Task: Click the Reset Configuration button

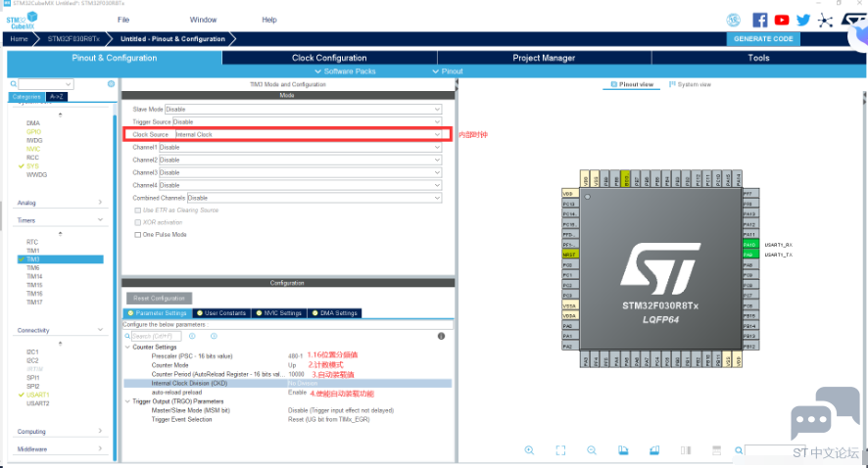Action: click(x=159, y=299)
